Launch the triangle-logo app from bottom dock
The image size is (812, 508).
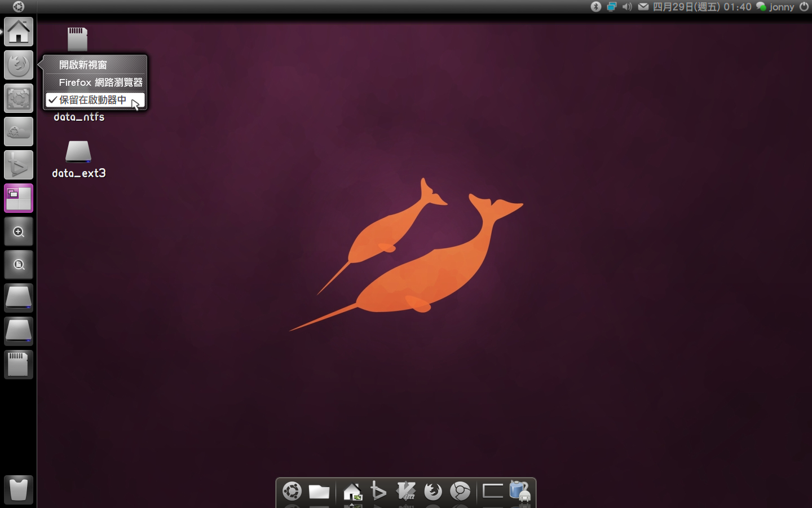pos(378,491)
